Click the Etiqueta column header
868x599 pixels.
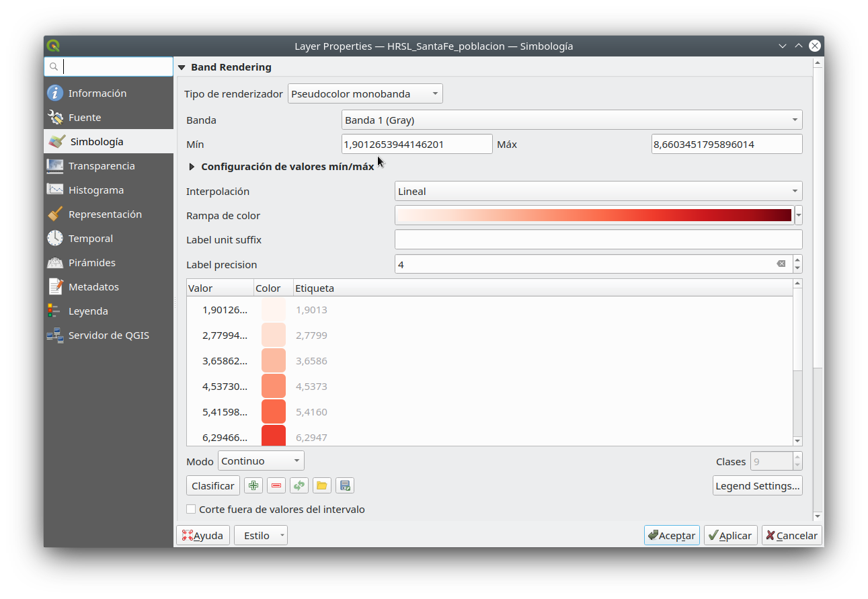543,288
